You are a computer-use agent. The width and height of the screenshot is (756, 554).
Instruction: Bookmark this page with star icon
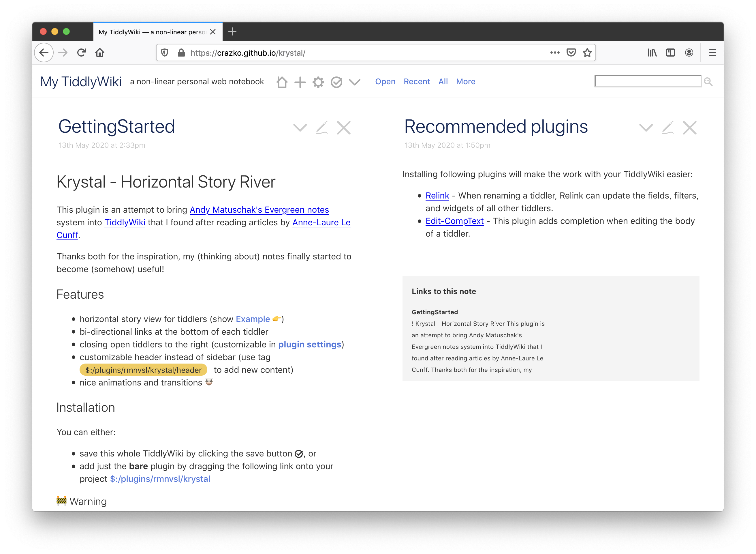point(587,53)
